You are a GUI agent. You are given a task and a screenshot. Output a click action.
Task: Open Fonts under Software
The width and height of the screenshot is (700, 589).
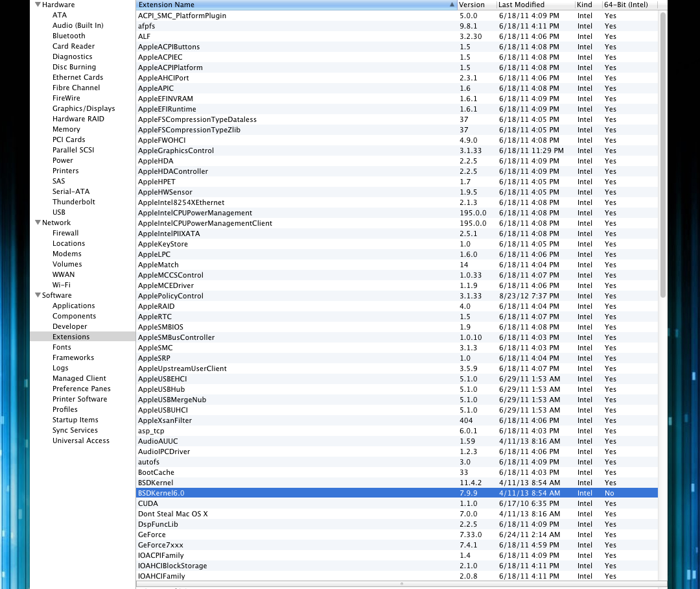[62, 347]
